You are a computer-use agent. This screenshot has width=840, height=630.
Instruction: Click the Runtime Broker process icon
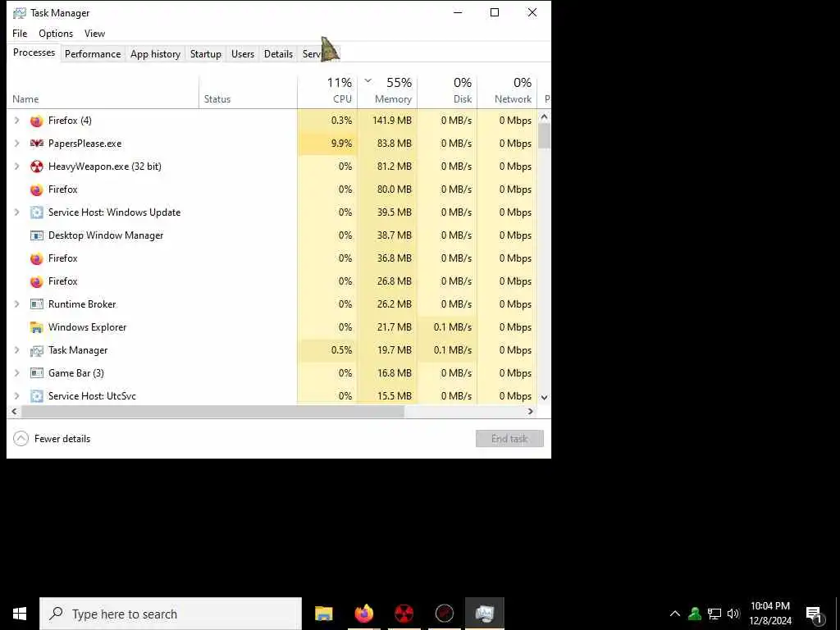point(36,304)
